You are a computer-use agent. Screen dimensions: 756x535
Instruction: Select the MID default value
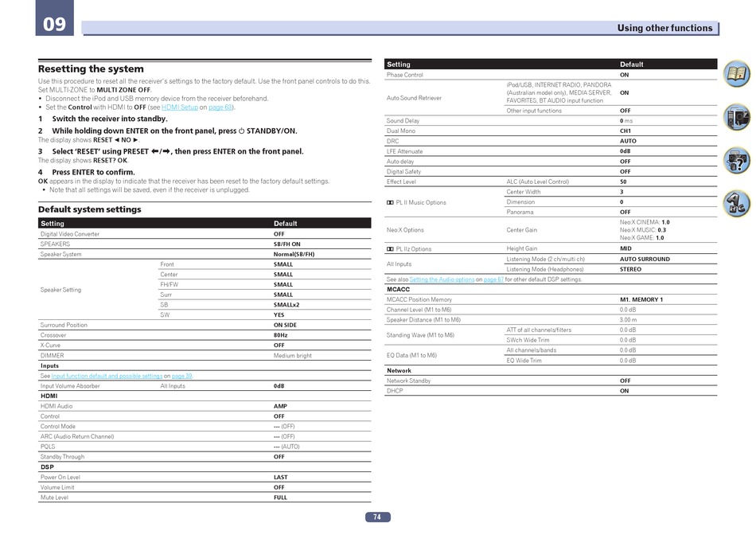click(x=625, y=248)
